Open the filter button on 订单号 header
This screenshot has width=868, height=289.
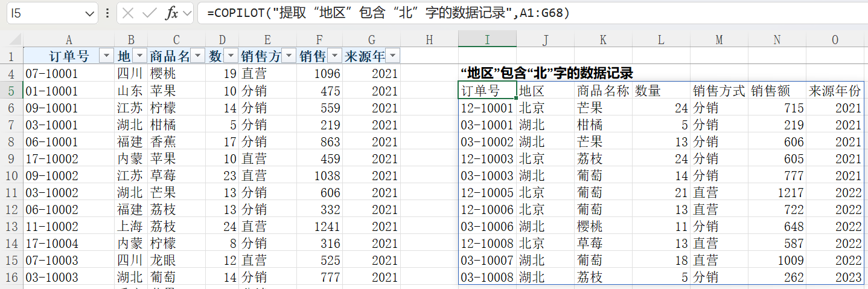click(106, 56)
